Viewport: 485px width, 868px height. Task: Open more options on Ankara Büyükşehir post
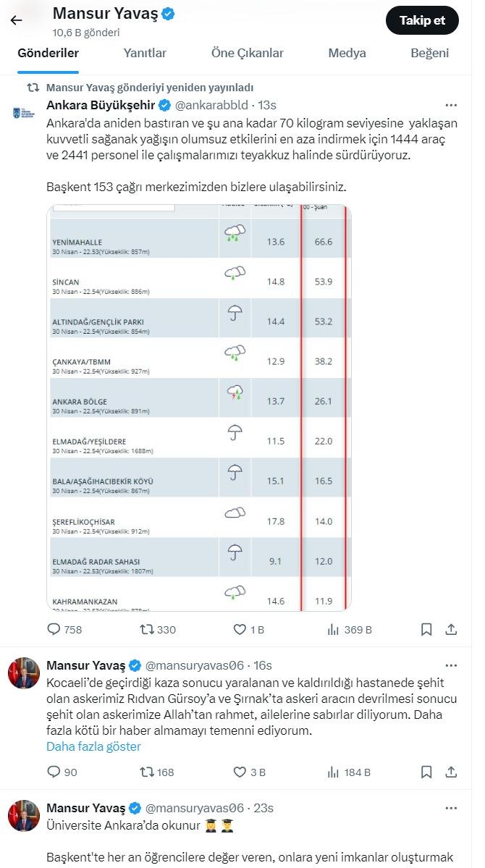(x=451, y=105)
